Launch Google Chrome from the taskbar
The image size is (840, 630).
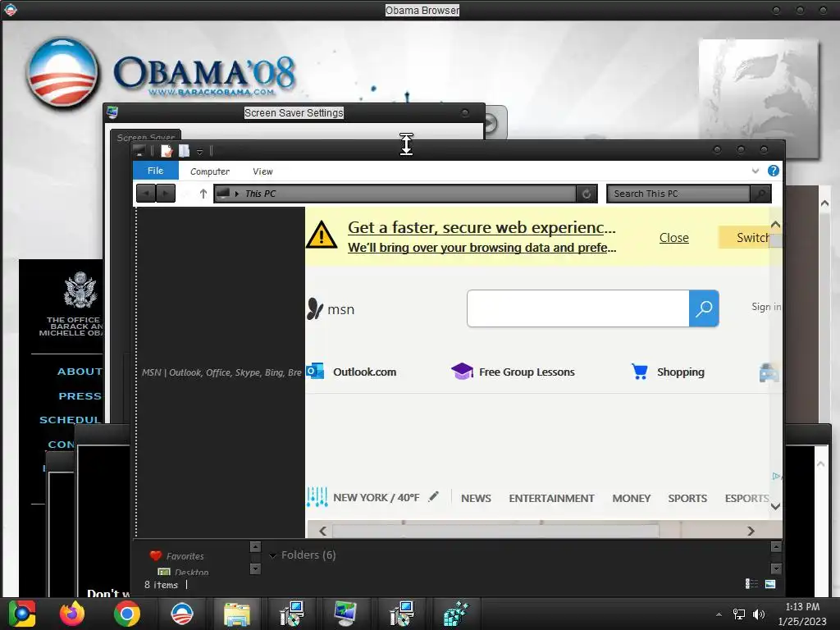click(127, 614)
